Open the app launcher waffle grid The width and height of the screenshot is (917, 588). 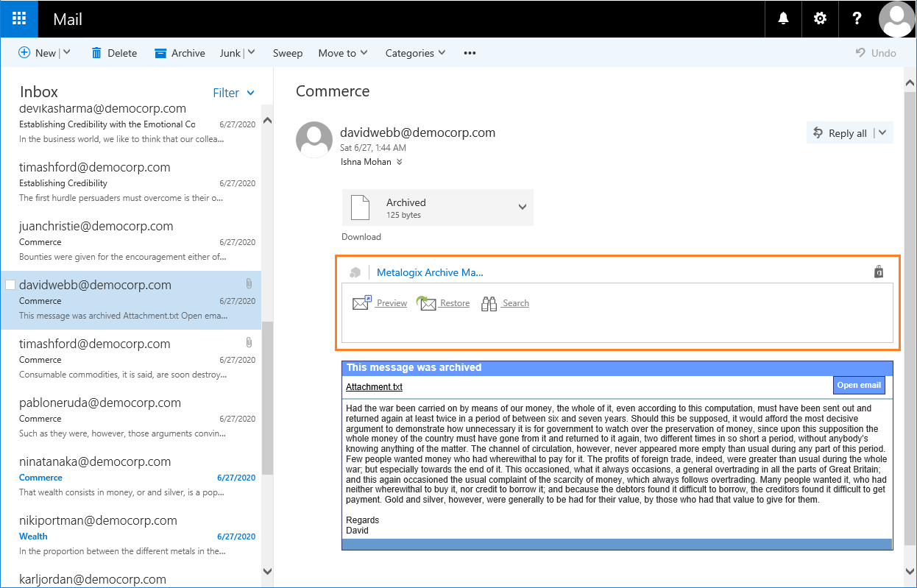click(x=19, y=19)
